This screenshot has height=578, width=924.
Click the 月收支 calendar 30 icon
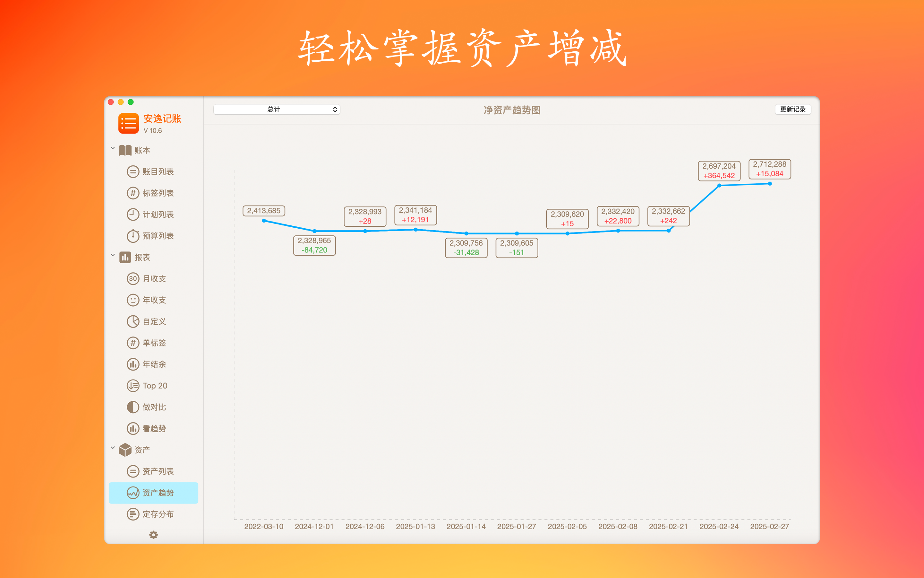coord(133,279)
